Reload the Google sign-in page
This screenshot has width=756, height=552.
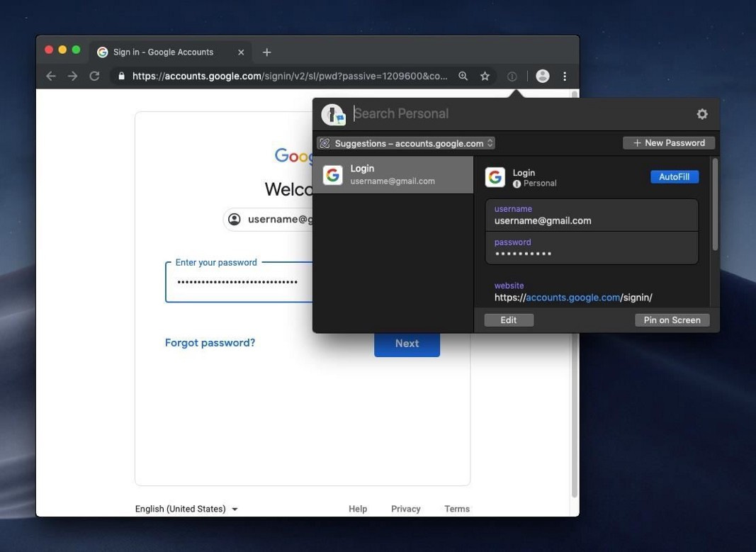94,76
